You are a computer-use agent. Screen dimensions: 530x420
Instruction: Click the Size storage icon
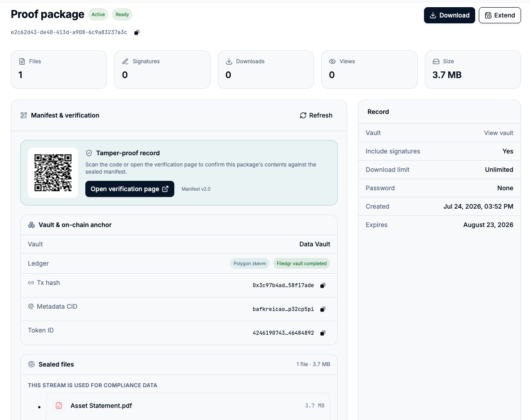[436, 61]
